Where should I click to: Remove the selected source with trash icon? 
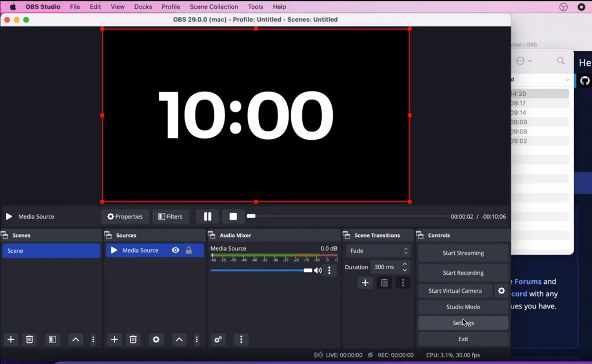(x=133, y=340)
